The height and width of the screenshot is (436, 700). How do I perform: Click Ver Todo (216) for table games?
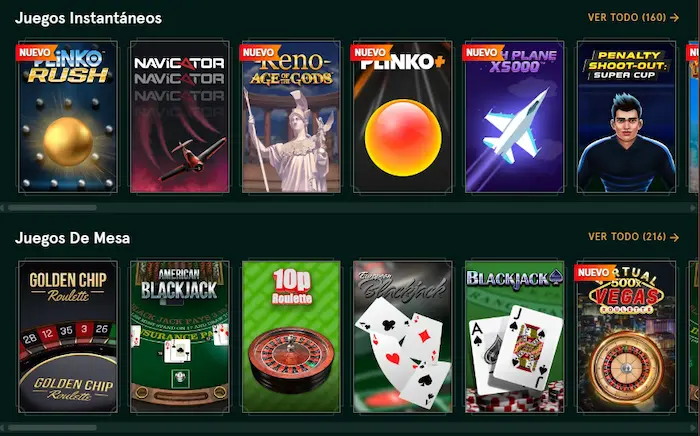(x=627, y=237)
